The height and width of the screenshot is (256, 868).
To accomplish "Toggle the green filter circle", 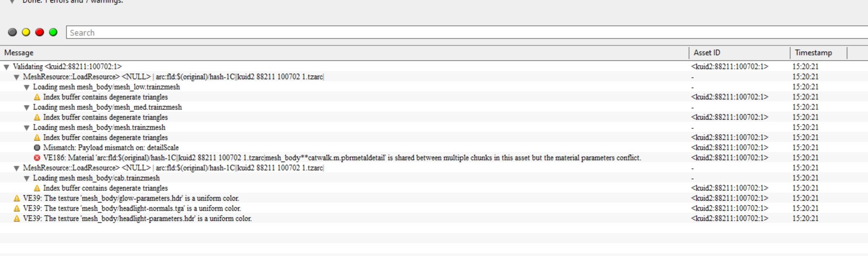I will (x=53, y=32).
